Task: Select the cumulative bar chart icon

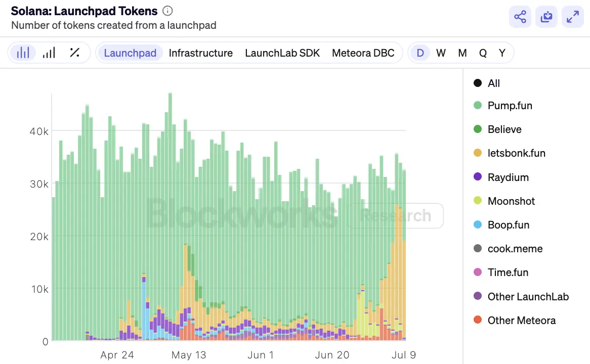Action: click(x=49, y=52)
